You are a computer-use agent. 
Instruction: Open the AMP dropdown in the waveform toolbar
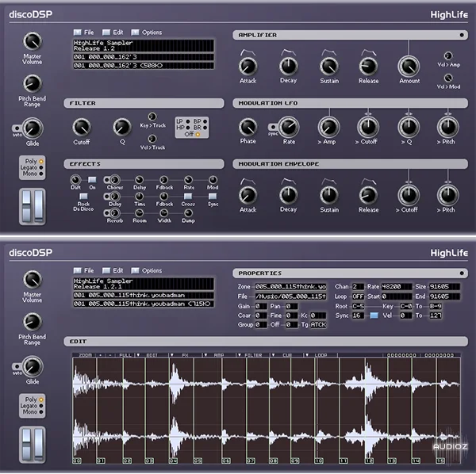click(x=219, y=355)
